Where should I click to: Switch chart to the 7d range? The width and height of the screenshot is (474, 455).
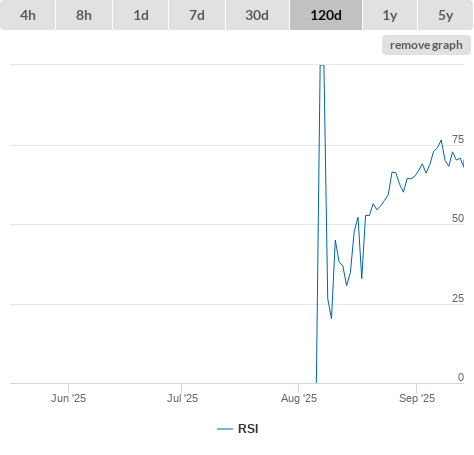197,15
